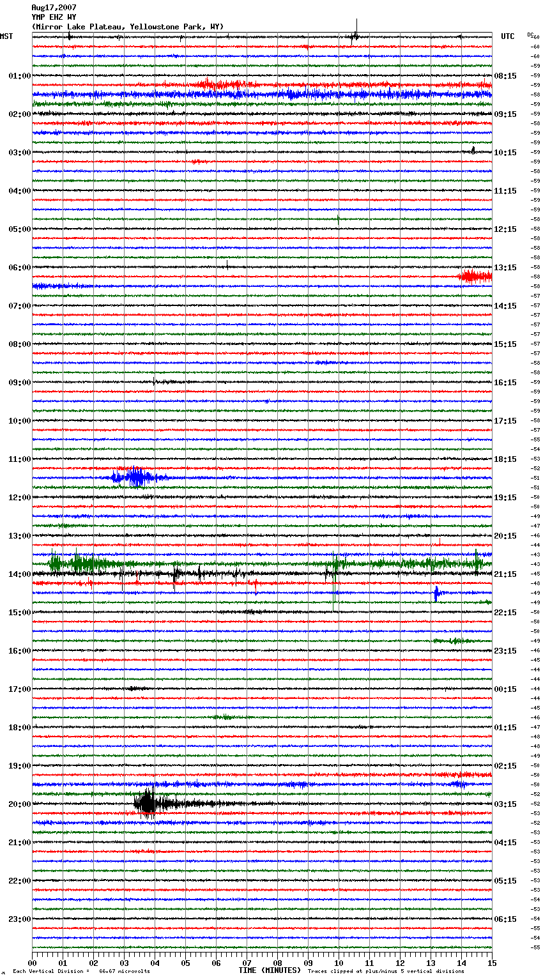Click the 17:15 UTC row label
The width and height of the screenshot is (543, 980).
(x=505, y=421)
